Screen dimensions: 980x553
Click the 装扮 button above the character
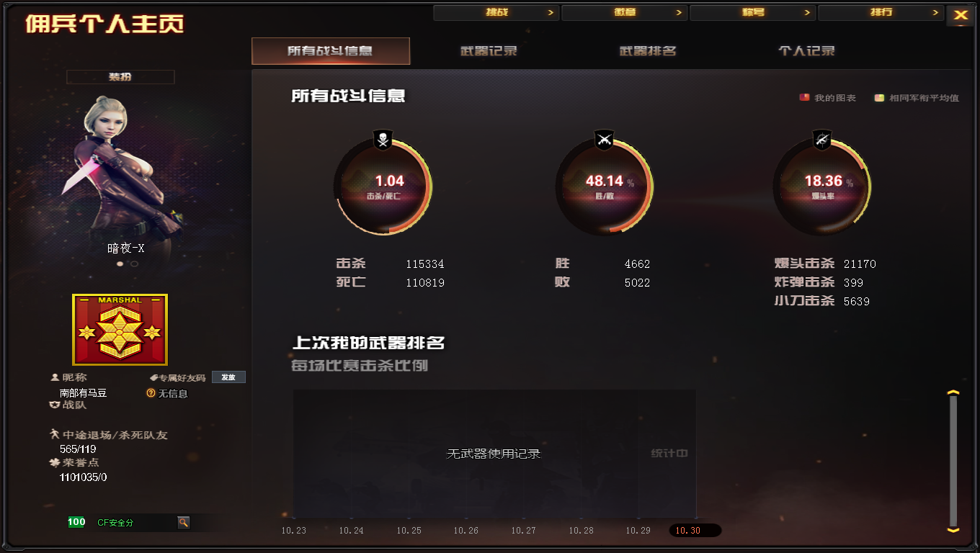coord(120,77)
